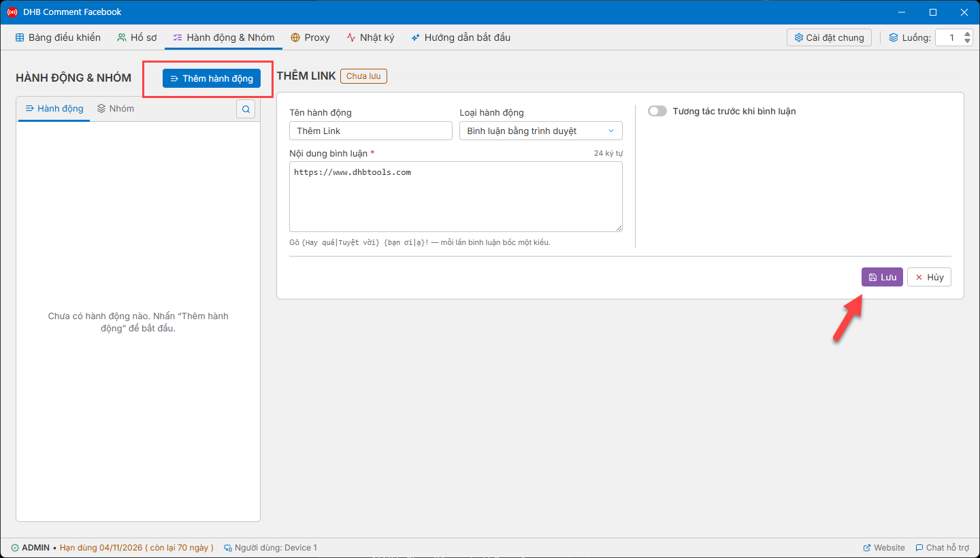Click the 24 ký tự character counter
Screen dimensions: 980x558
[x=608, y=153]
